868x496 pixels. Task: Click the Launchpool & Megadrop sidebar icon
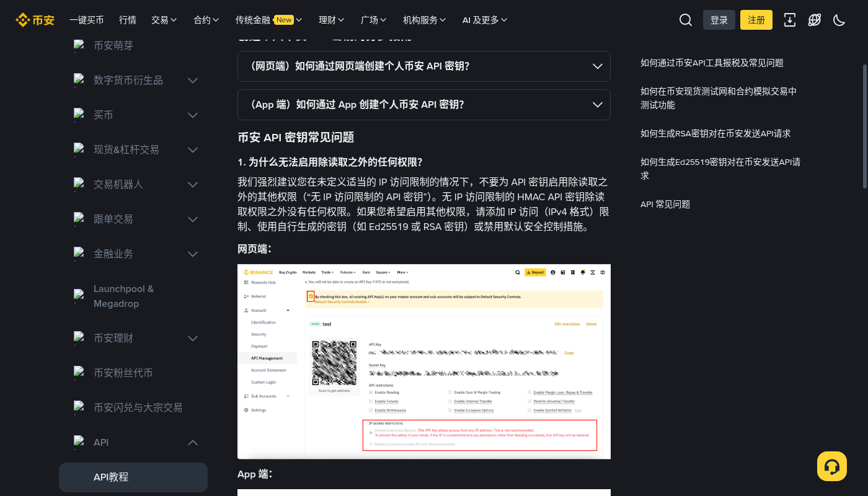click(79, 296)
